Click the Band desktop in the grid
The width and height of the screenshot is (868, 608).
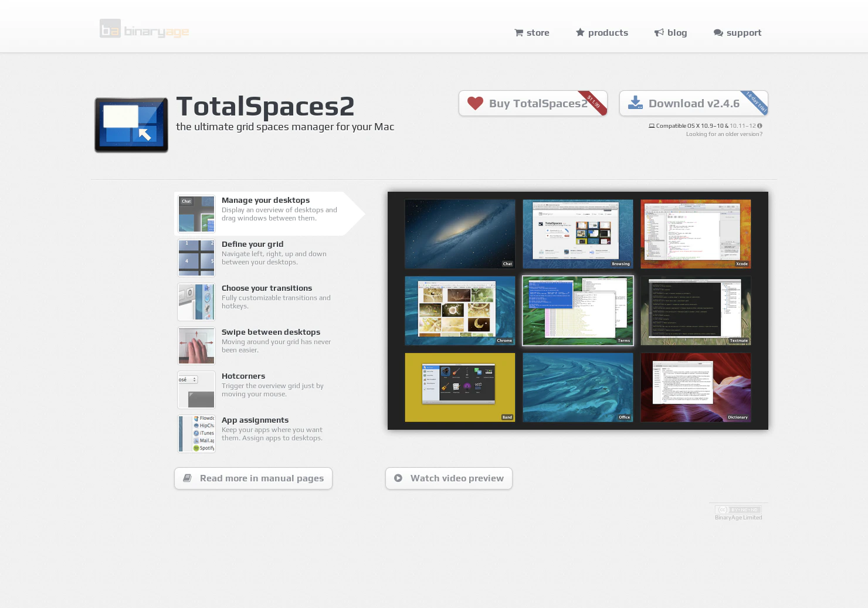point(460,388)
